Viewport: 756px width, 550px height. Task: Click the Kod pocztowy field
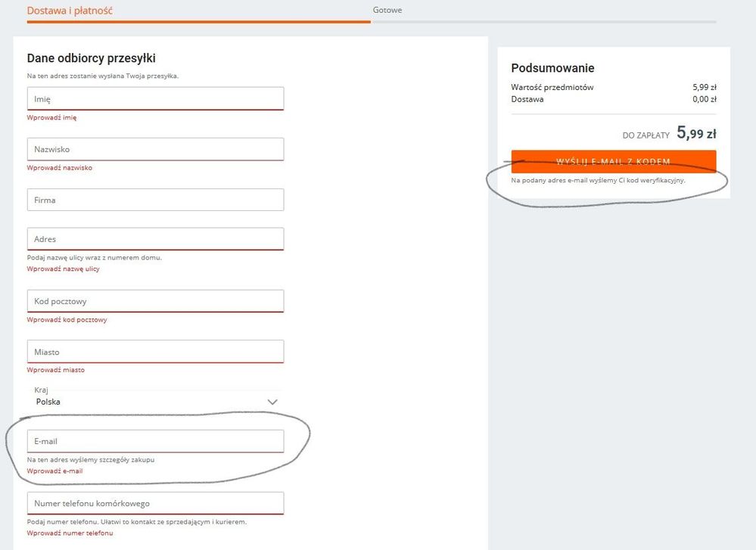pyautogui.click(x=155, y=301)
